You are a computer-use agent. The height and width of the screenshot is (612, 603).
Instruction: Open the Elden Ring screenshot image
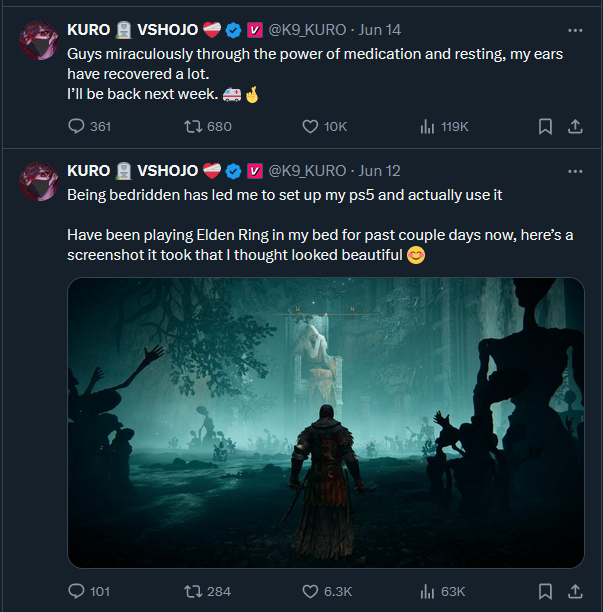[x=325, y=422]
